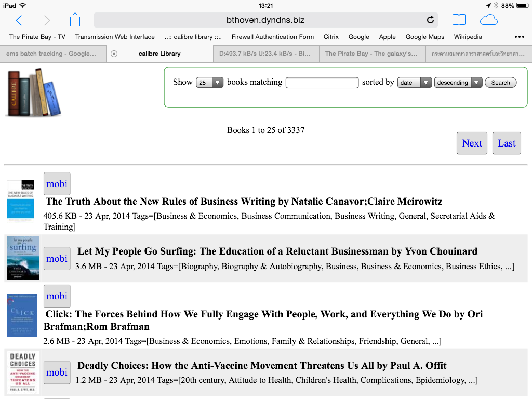Switch to the Thai-titled tab
Image resolution: width=532 pixels, height=399 pixels.
tap(478, 54)
